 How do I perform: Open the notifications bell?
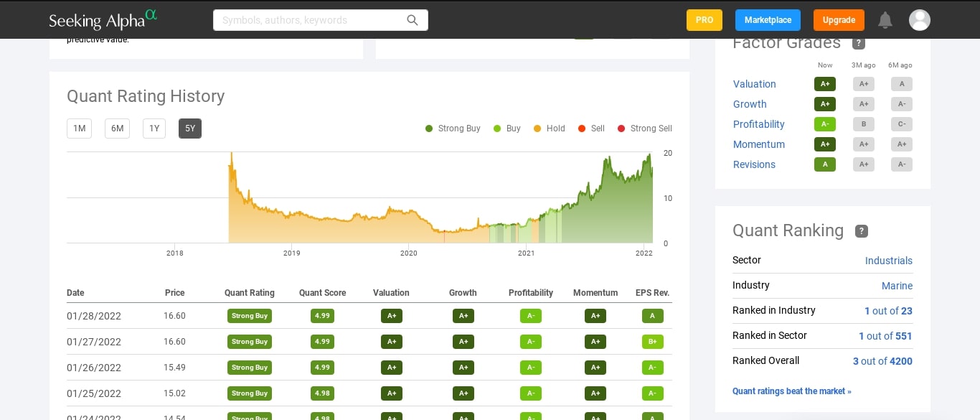885,20
